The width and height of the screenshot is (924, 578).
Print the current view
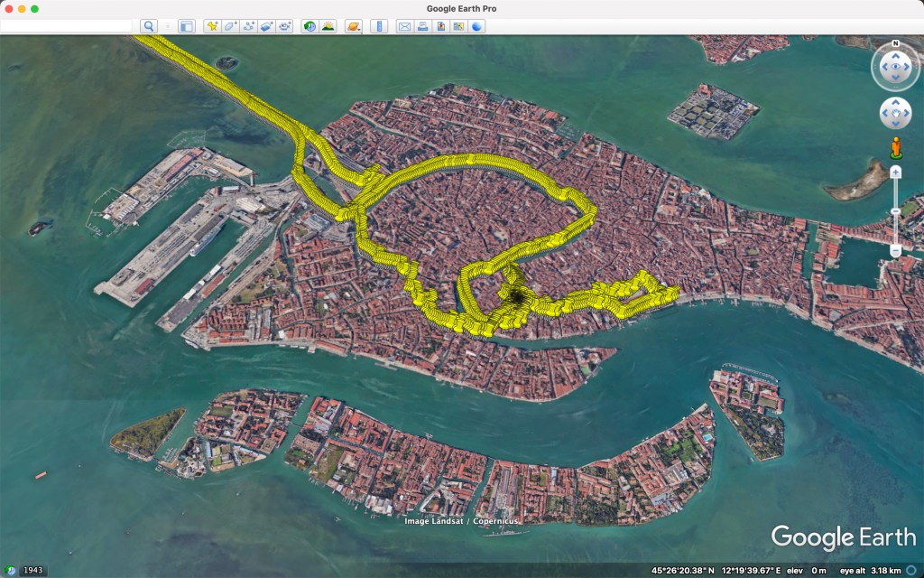coord(422,26)
